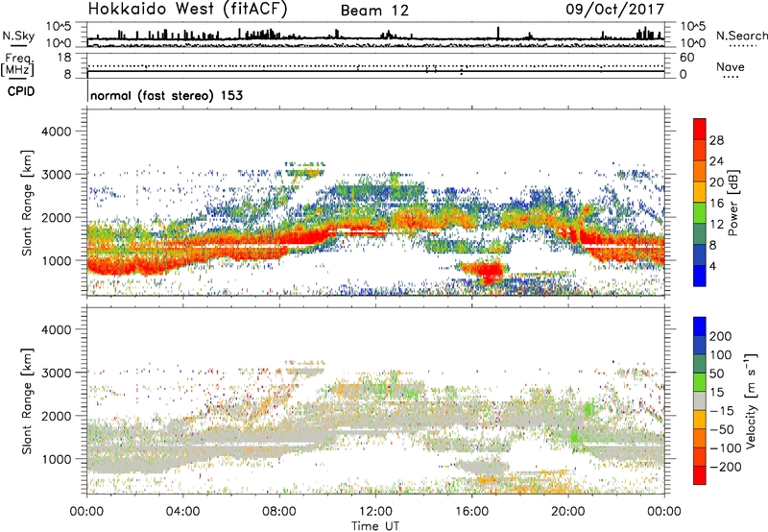Click the 'N.Search' legend label
Image resolution: width=768 pixels, height=532 pixels.
741,36
